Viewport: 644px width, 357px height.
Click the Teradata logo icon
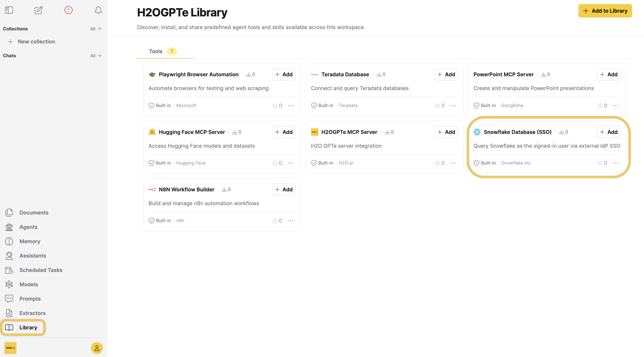tap(315, 74)
